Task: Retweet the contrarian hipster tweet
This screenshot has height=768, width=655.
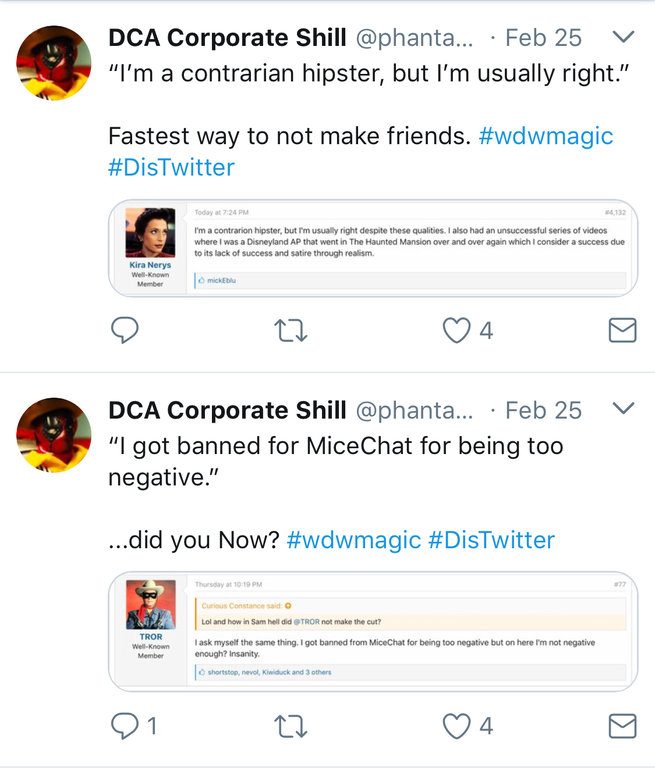Action: pos(290,329)
